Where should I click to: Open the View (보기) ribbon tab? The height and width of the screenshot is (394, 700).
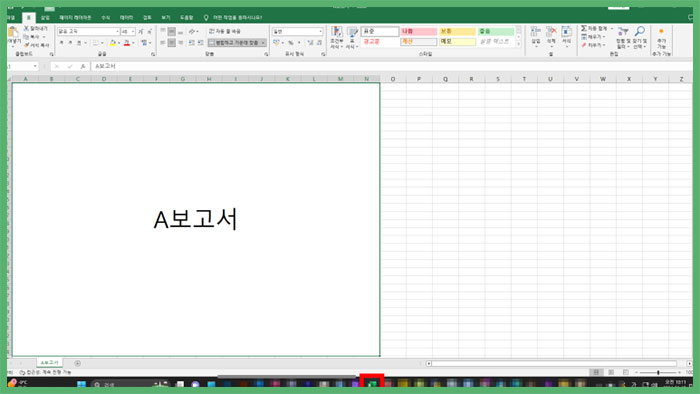pyautogui.click(x=166, y=17)
